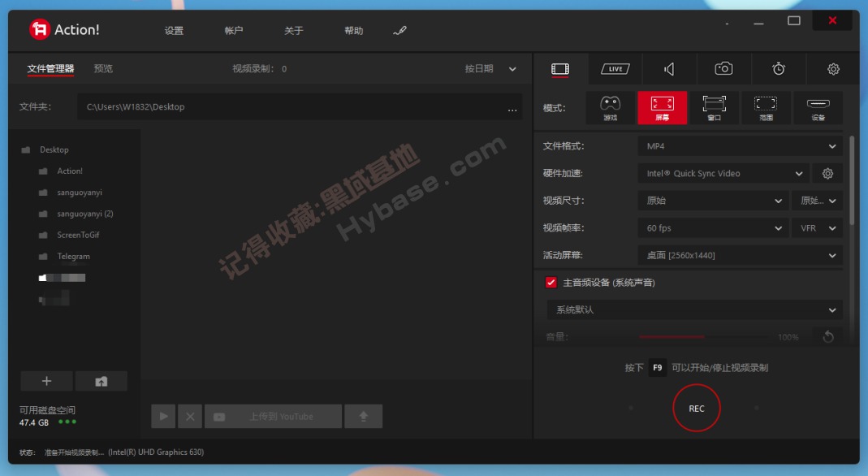Viewport: 868px width, 476px height.
Task: Play the selected recording
Action: [x=163, y=416]
